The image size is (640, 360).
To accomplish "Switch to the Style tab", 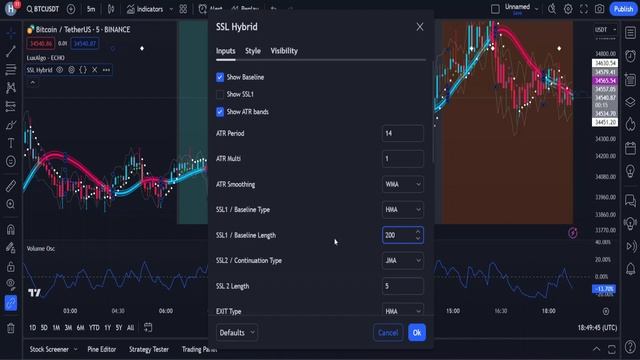I will coord(253,51).
